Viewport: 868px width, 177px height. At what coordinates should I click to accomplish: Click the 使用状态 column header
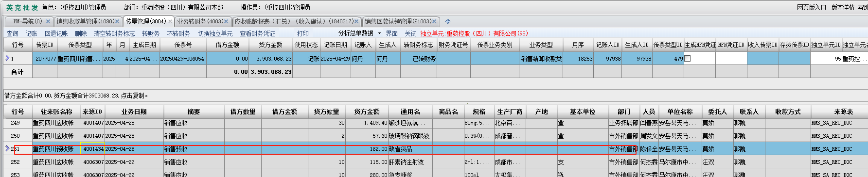point(306,45)
